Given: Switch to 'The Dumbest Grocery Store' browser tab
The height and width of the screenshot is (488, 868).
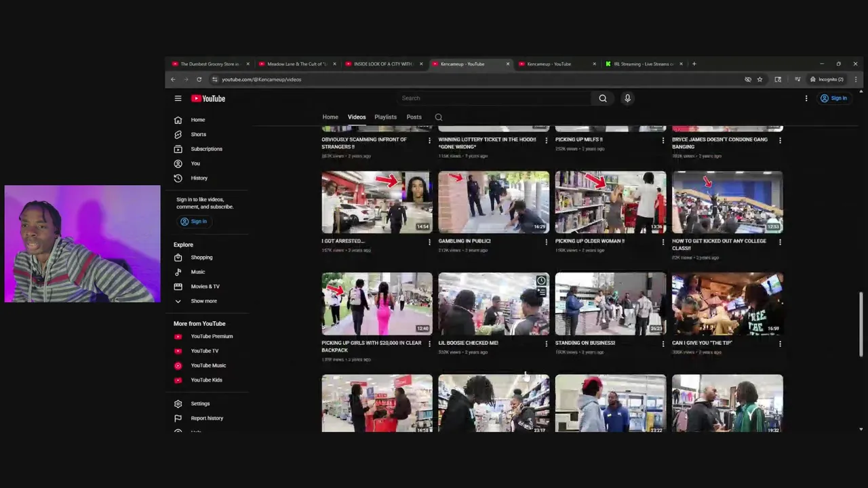Looking at the screenshot, I should 210,64.
